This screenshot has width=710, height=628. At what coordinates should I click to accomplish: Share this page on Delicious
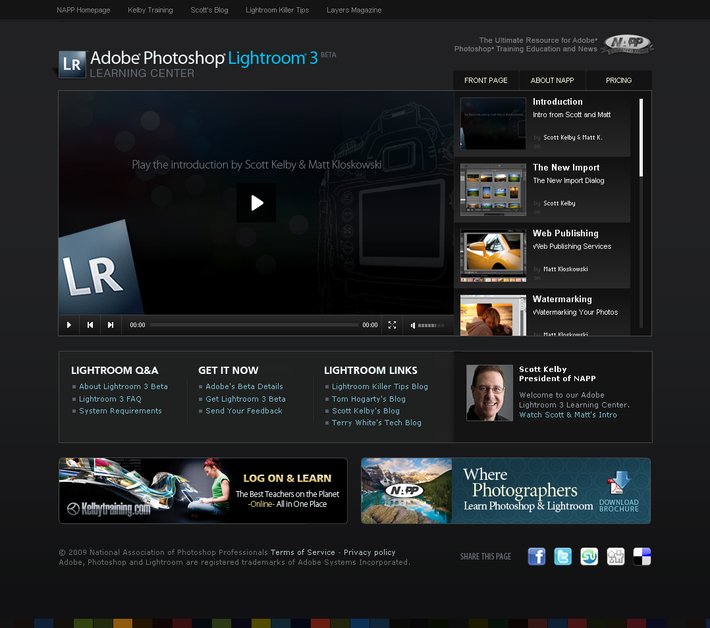[642, 556]
